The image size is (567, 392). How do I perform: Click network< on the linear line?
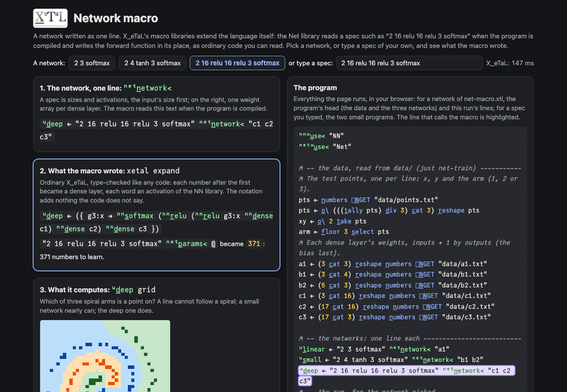tap(410, 349)
